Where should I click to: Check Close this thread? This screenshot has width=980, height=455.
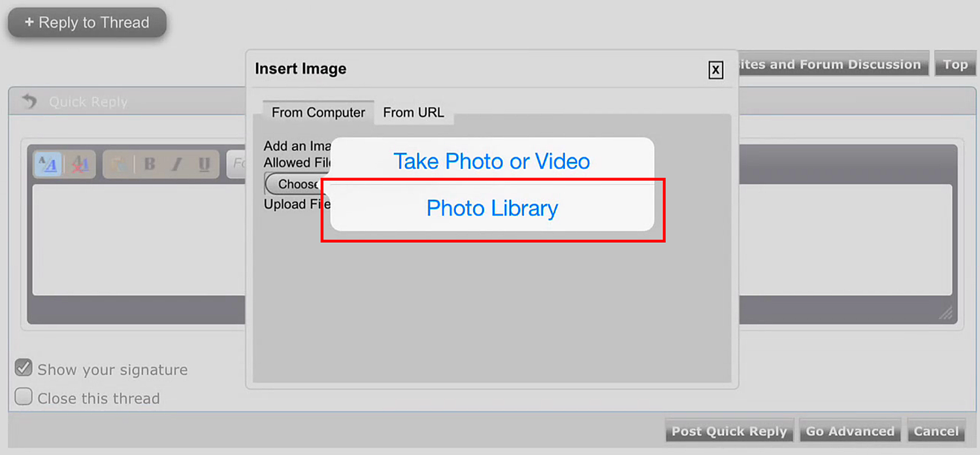click(24, 397)
